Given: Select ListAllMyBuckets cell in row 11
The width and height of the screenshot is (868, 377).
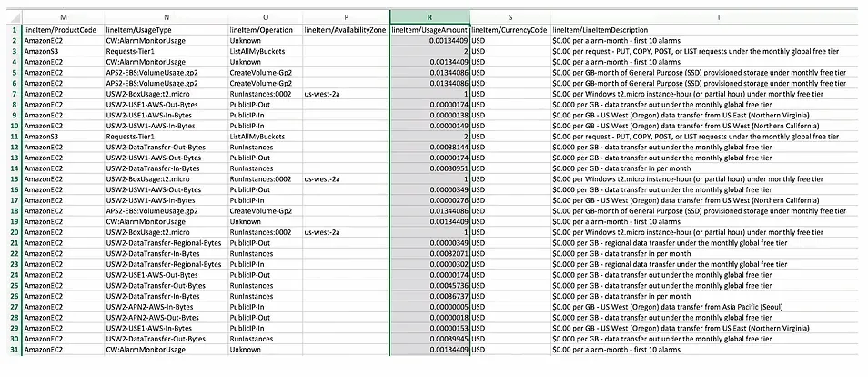Looking at the screenshot, I should pyautogui.click(x=265, y=137).
